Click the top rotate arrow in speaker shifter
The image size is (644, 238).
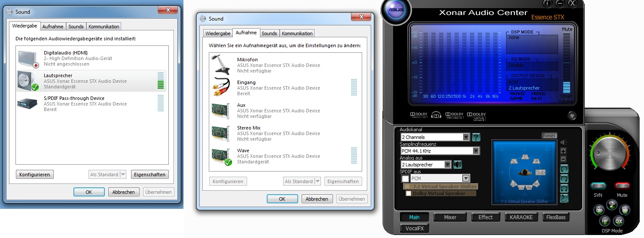point(565,169)
